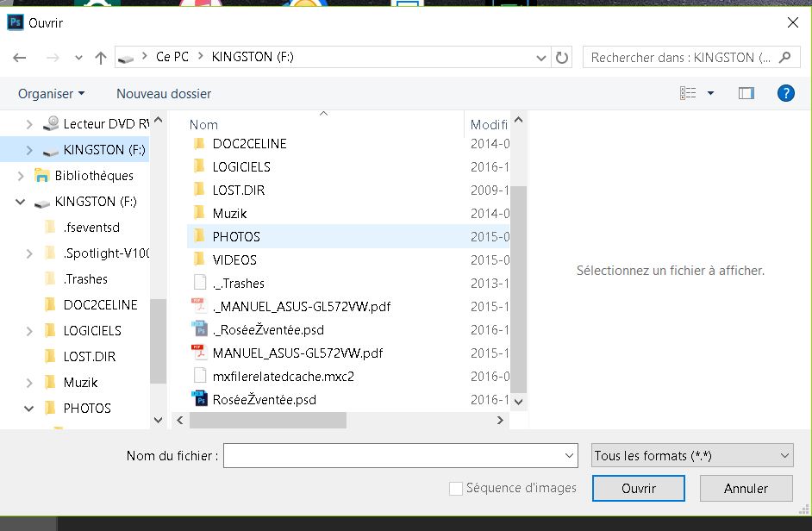Sort by the Modifié column header
Screen dimensions: 812x531
click(489, 125)
